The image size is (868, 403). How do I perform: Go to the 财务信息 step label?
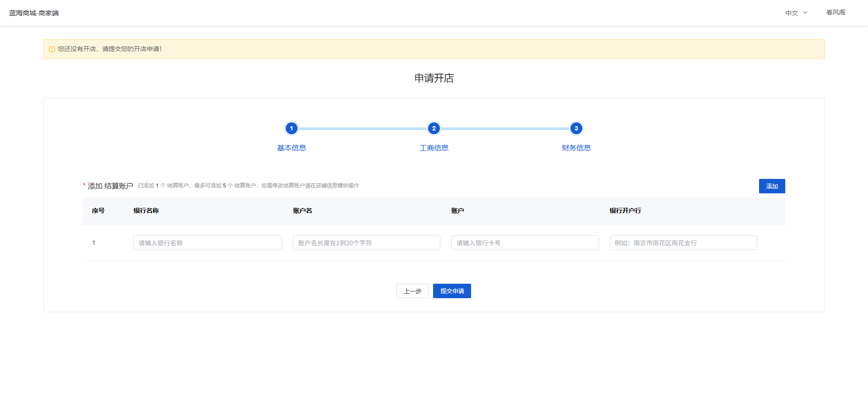pyautogui.click(x=576, y=148)
